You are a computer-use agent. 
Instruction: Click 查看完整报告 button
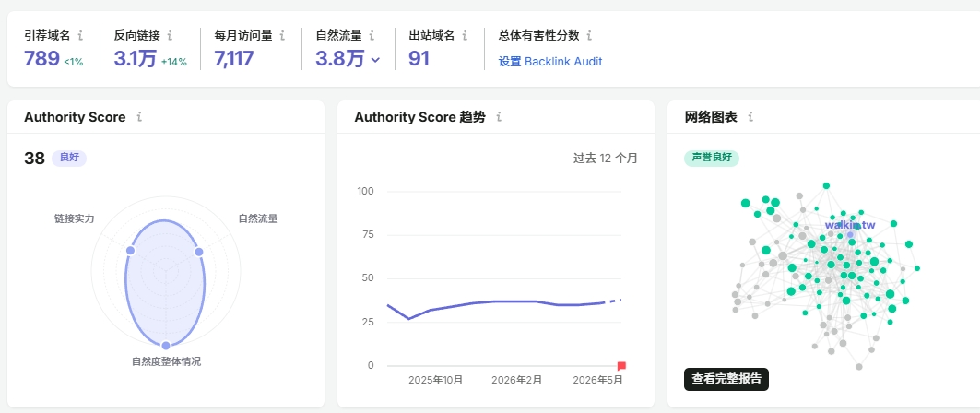coord(726,379)
